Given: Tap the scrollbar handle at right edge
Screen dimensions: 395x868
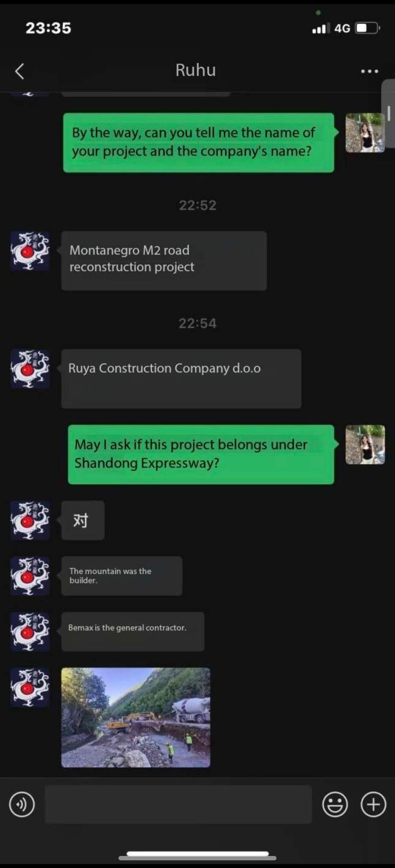Looking at the screenshot, I should coord(388,114).
